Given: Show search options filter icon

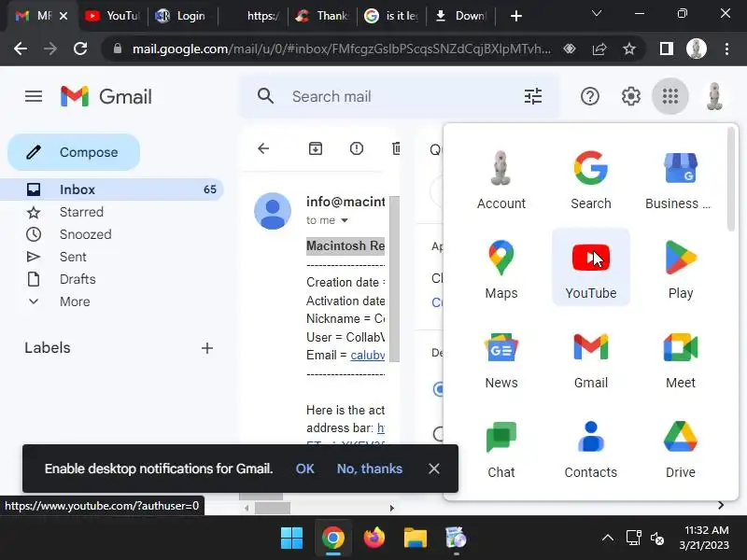Looking at the screenshot, I should point(533,97).
